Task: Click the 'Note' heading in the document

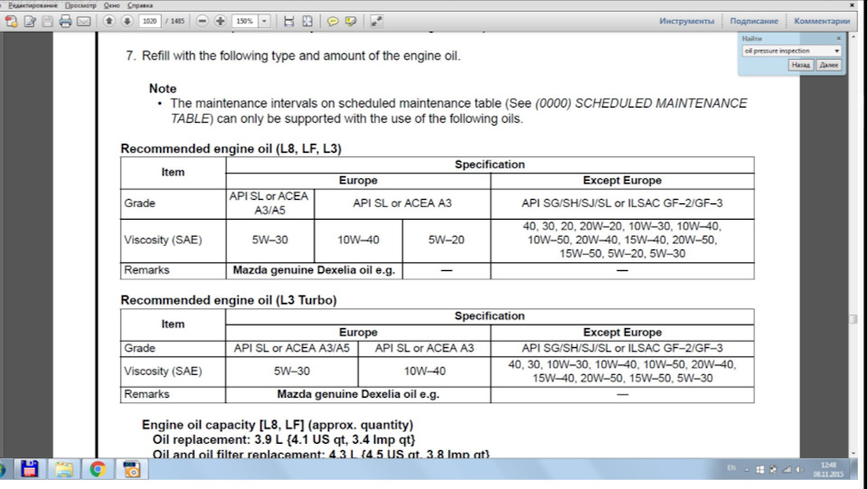Action: [163, 89]
